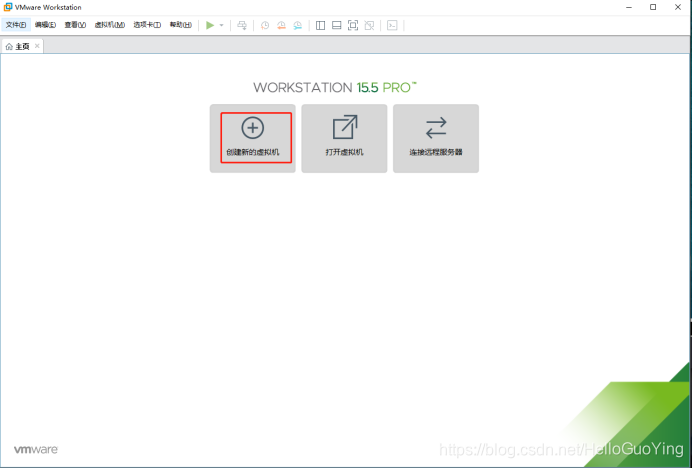Click the revert to snapshot icon
Screen dimensions: 693x468
(x=281, y=25)
